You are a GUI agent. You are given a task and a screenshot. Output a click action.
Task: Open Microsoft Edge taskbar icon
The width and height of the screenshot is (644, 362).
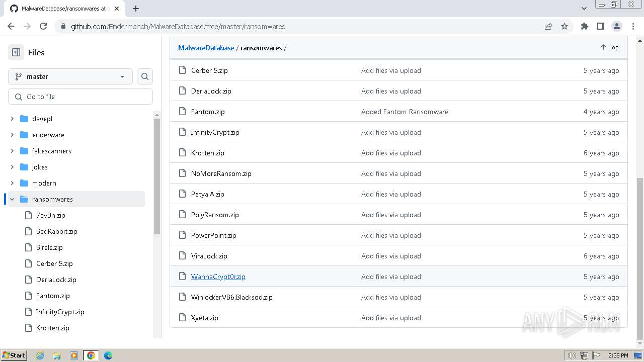(108, 355)
